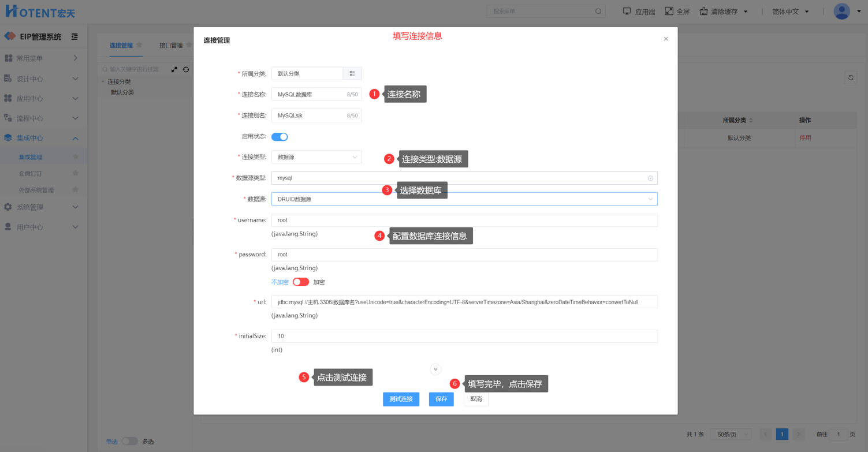This screenshot has height=452, width=868.
Task: Click the user avatar in top right
Action: [x=841, y=11]
